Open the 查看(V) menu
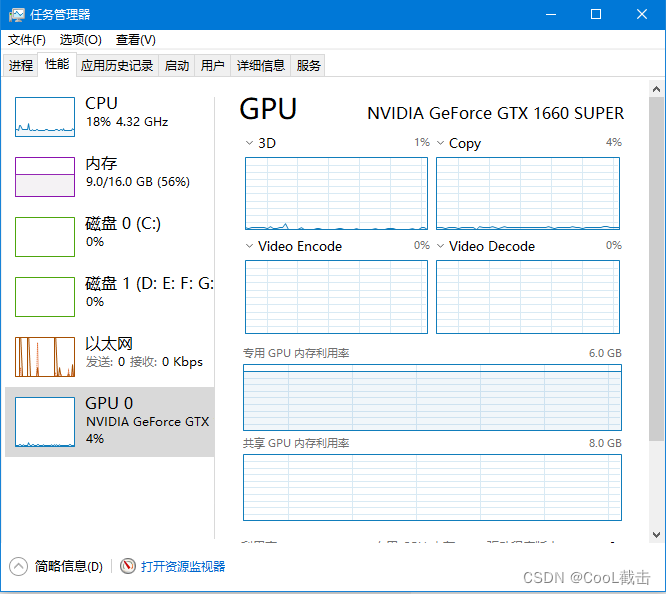This screenshot has height=594, width=666. tap(136, 40)
